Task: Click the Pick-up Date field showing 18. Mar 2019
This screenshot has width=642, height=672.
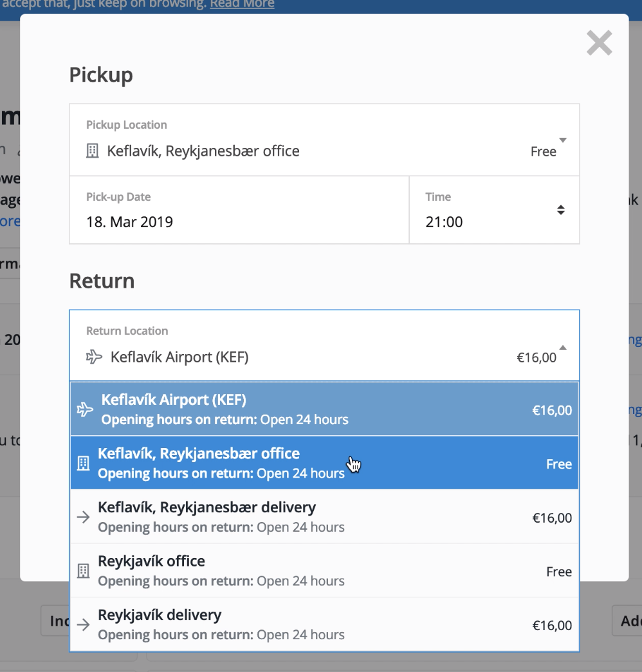Action: pos(239,210)
